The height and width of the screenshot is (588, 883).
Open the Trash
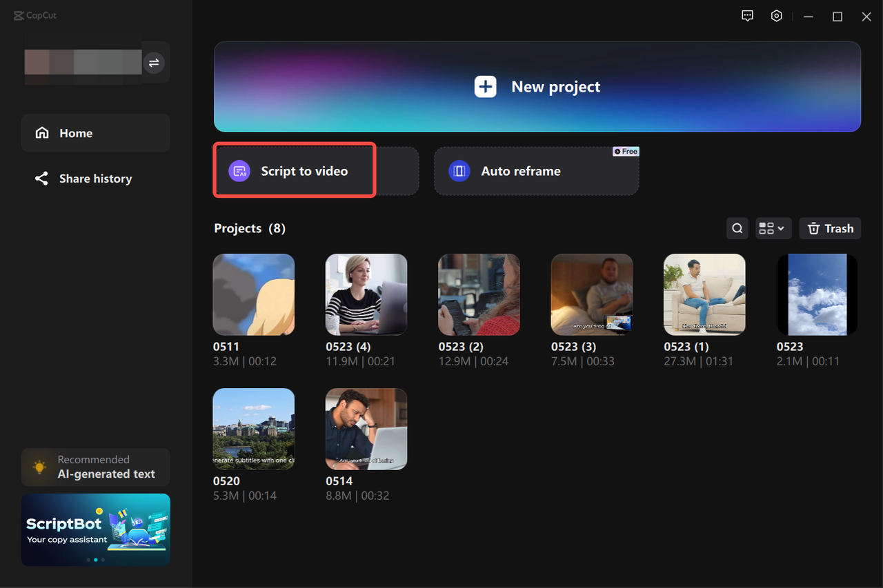tap(830, 228)
